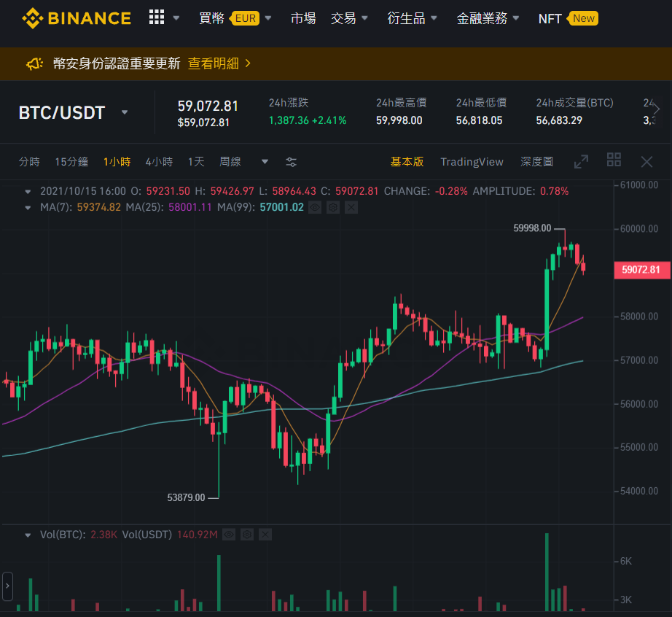The height and width of the screenshot is (617, 672).
Task: Click the Binance logo
Action: click(77, 18)
